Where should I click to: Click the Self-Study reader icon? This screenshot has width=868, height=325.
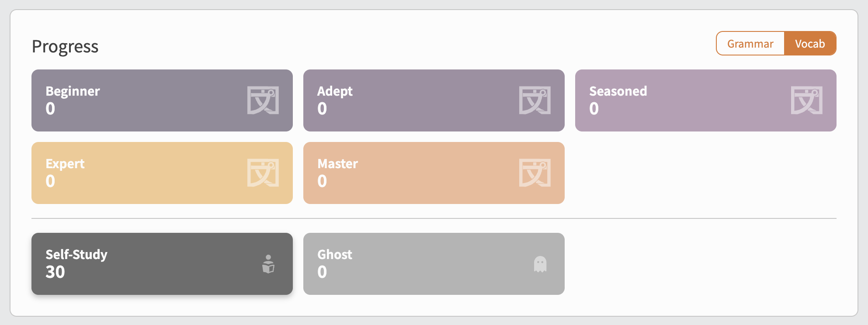(268, 264)
